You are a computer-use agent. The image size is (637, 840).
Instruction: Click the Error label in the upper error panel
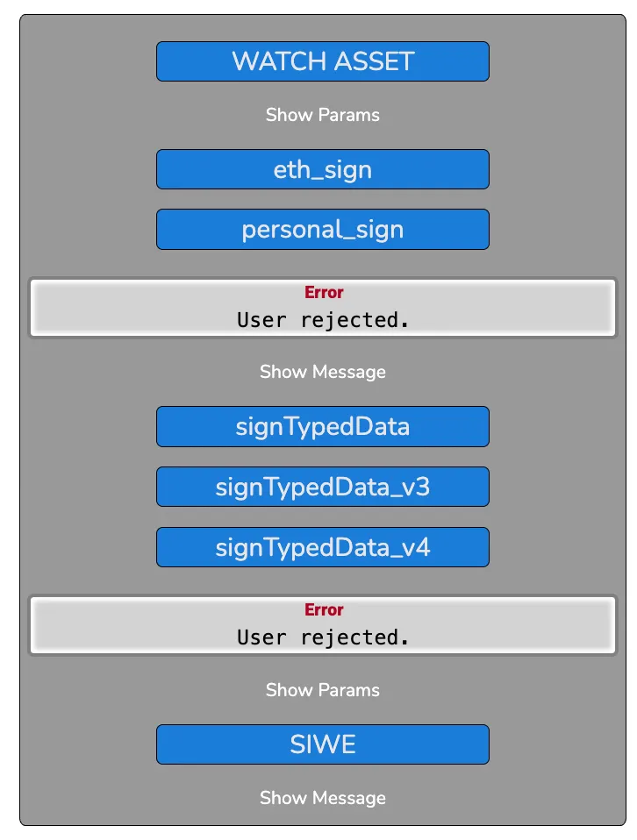click(x=324, y=292)
